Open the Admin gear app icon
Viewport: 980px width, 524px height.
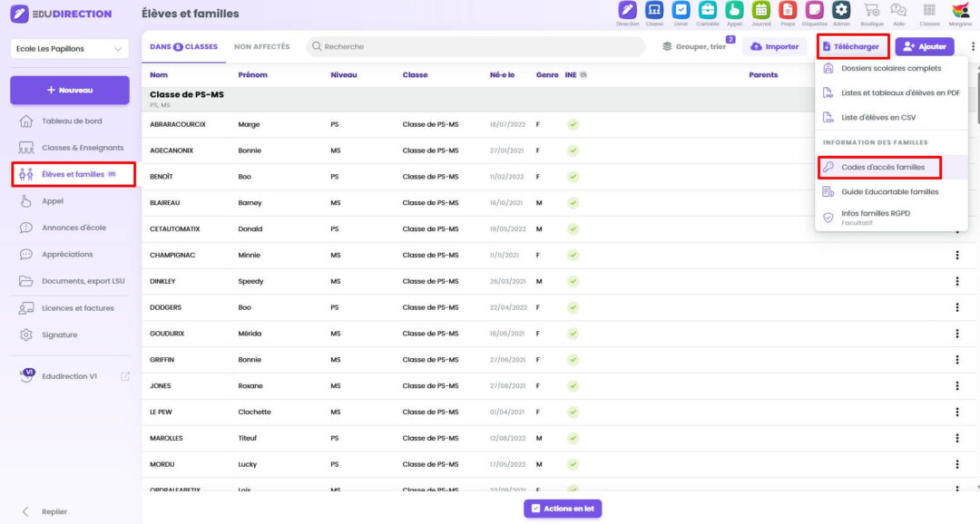(841, 11)
